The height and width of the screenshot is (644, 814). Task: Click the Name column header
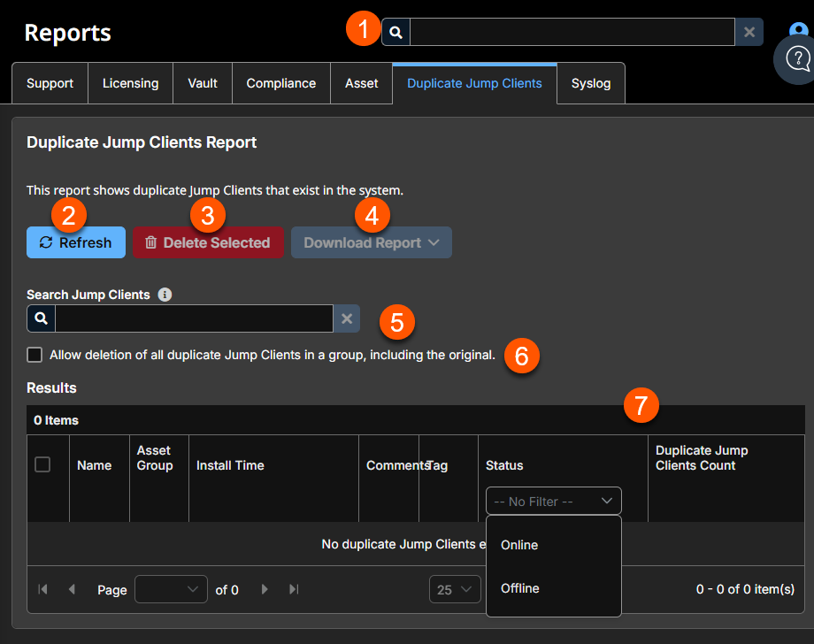94,465
